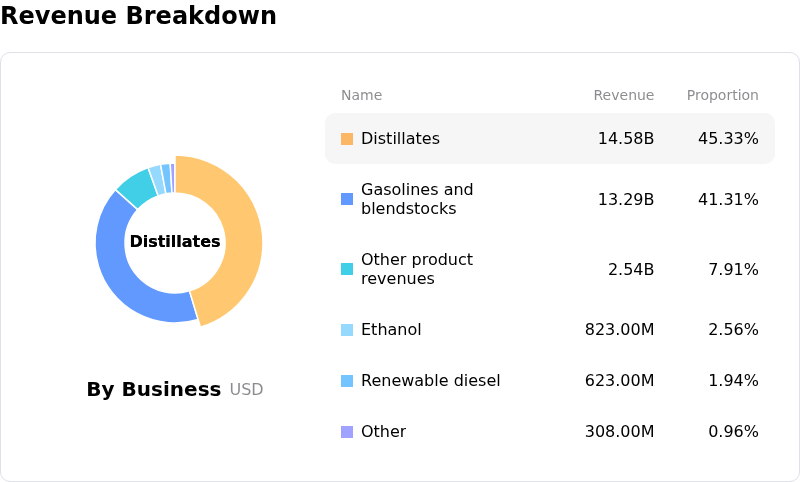Image resolution: width=800 pixels, height=482 pixels.
Task: Click the Name column header
Action: 361,96
